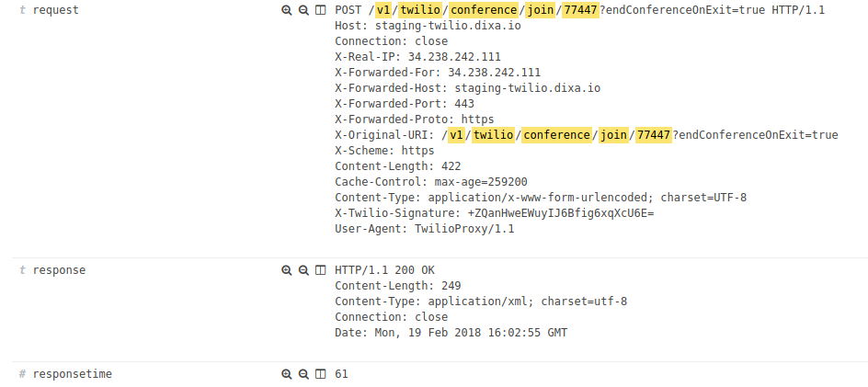868x387 pixels.
Task: Filter for the request field value
Action: [286, 10]
